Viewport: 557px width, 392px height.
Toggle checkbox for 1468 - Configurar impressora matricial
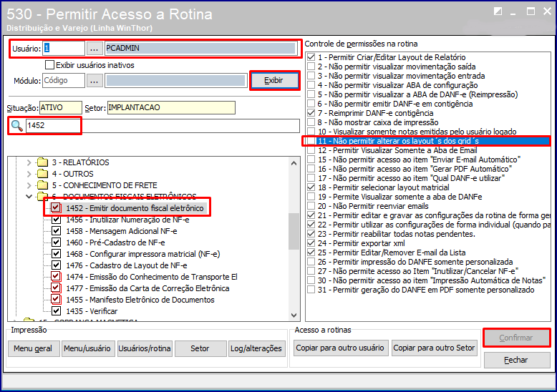click(x=56, y=254)
